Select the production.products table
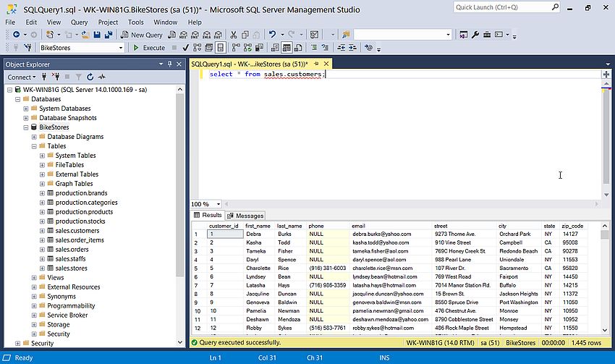The width and height of the screenshot is (615, 364). click(x=84, y=212)
